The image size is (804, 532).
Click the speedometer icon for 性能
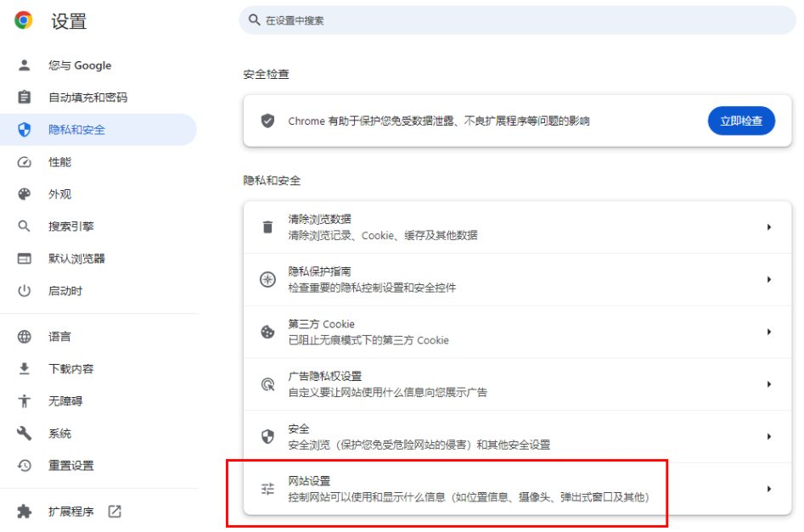(x=24, y=162)
